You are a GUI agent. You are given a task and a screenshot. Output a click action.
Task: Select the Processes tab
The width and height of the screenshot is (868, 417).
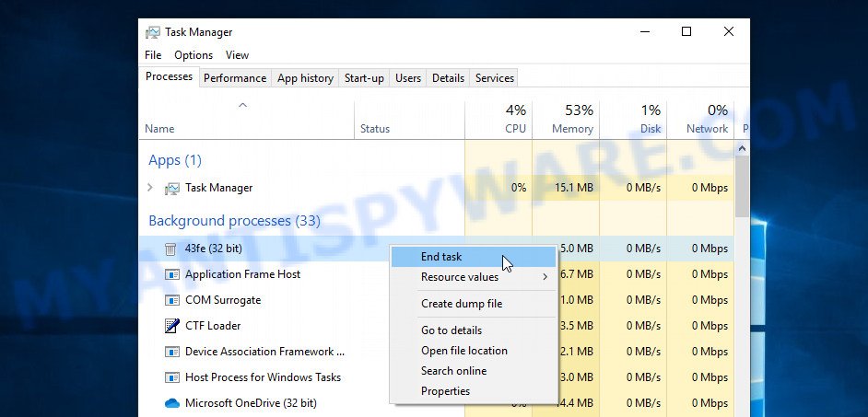pyautogui.click(x=169, y=77)
